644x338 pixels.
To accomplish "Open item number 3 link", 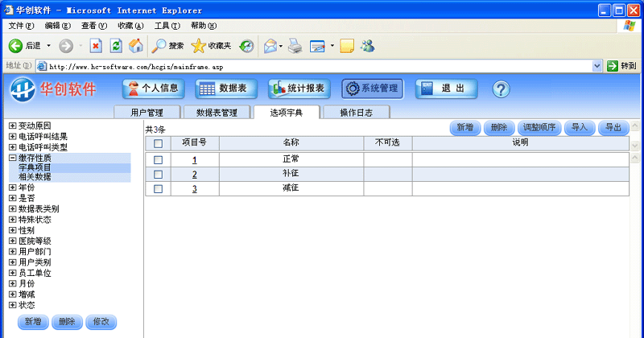I will 194,189.
